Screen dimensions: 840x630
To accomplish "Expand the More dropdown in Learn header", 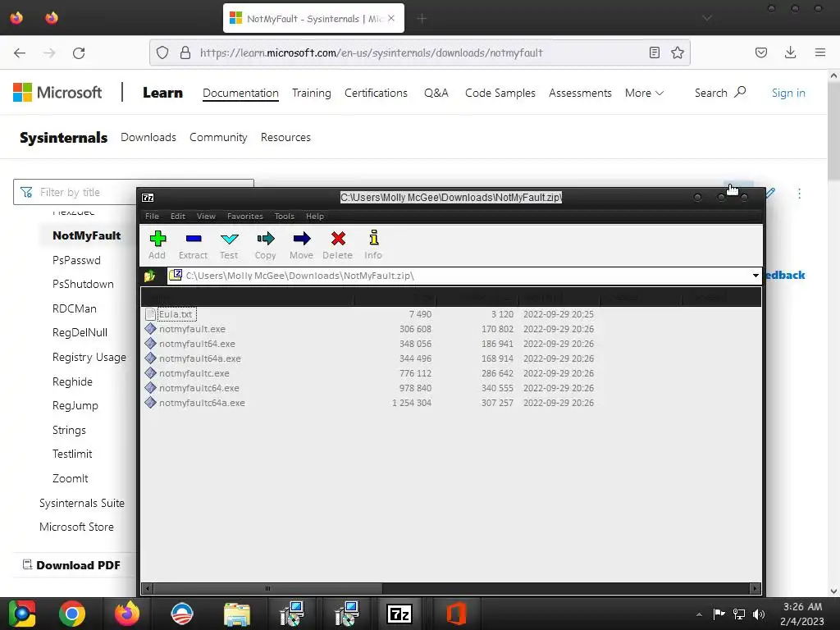I will (x=645, y=94).
